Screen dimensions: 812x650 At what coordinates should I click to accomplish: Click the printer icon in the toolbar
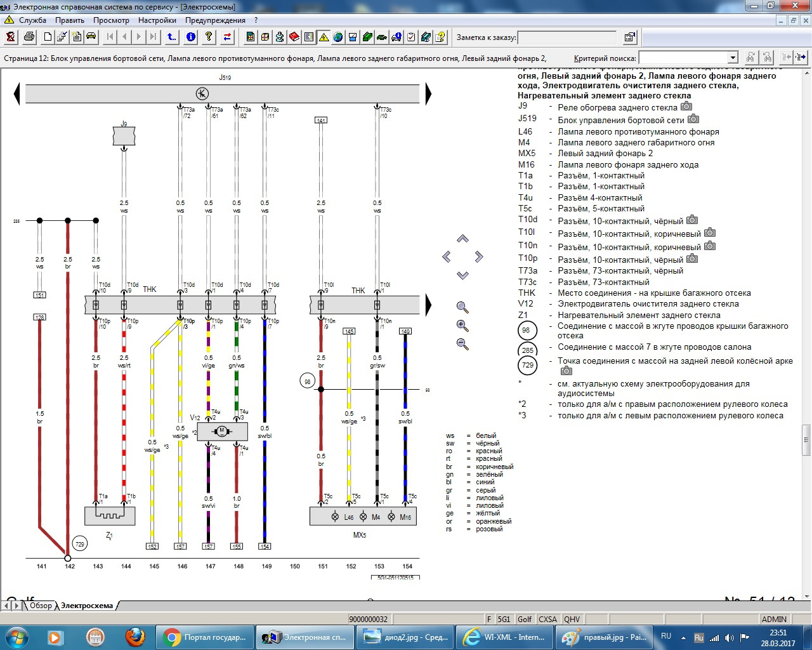29,37
